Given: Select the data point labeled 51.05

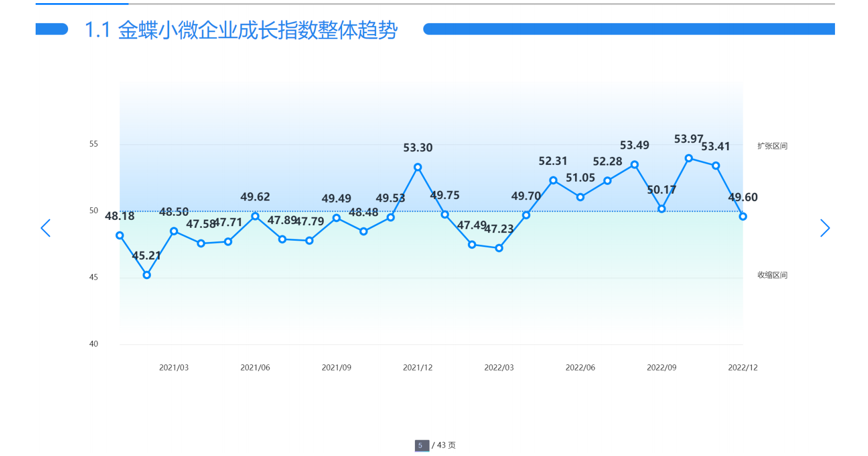Looking at the screenshot, I should (580, 197).
